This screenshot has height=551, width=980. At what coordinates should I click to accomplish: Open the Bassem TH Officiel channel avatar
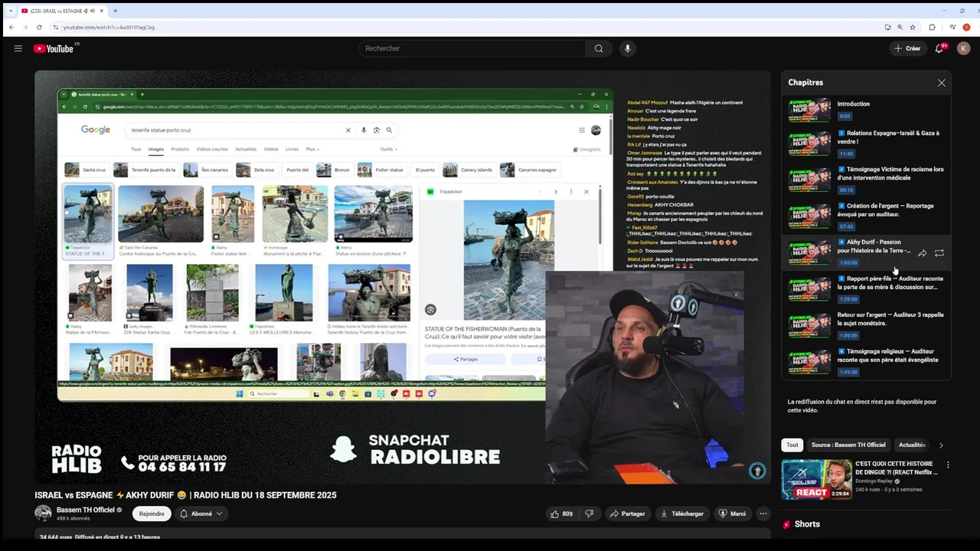[x=43, y=514]
